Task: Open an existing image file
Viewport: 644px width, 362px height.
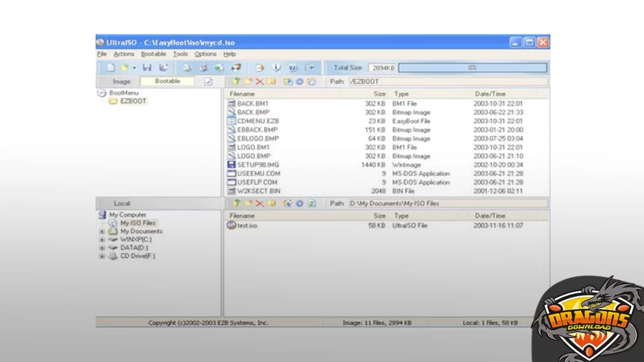Action: (123, 67)
